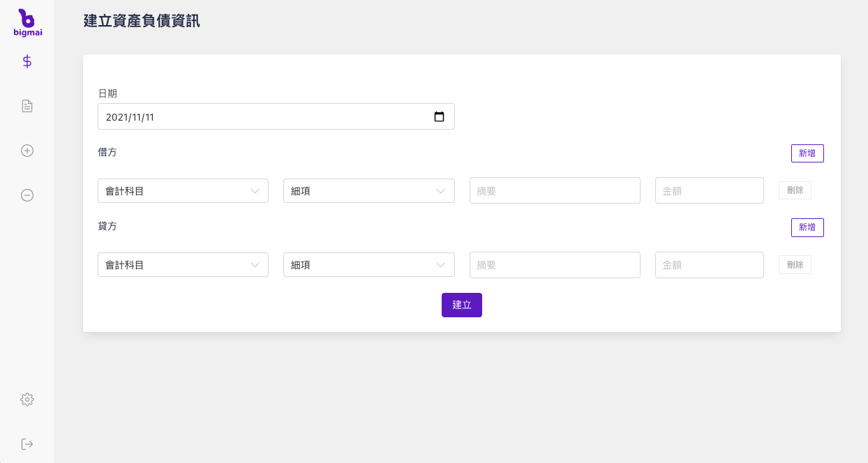Expand 會計科目 dropdown under 貸方
Image resolution: width=868 pixels, height=463 pixels.
tap(183, 265)
